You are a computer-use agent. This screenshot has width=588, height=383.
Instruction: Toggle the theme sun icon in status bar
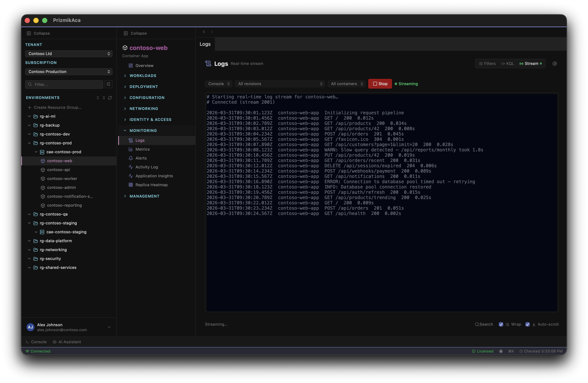(x=501, y=351)
